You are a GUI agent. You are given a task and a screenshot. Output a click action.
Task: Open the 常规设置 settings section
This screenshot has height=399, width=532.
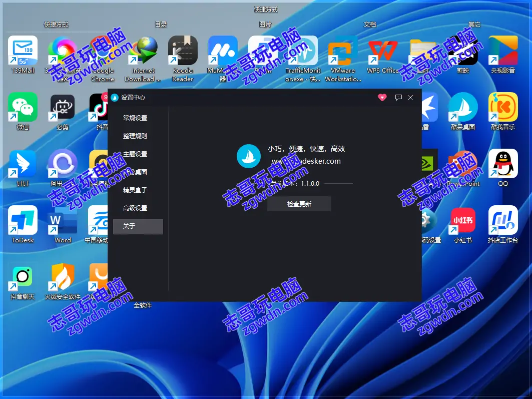pyautogui.click(x=135, y=118)
